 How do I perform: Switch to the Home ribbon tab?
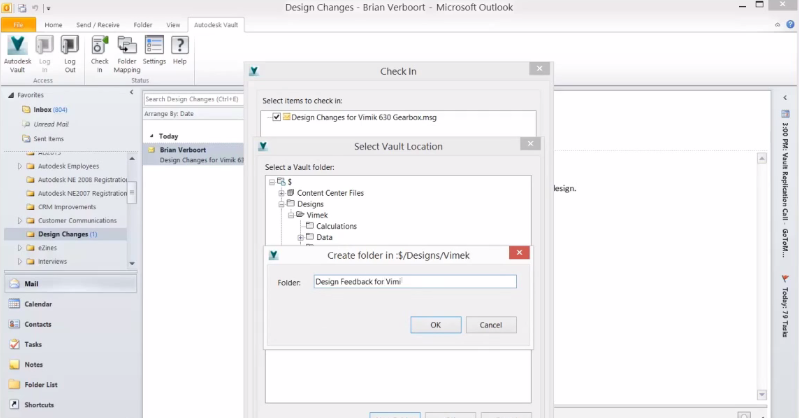53,24
